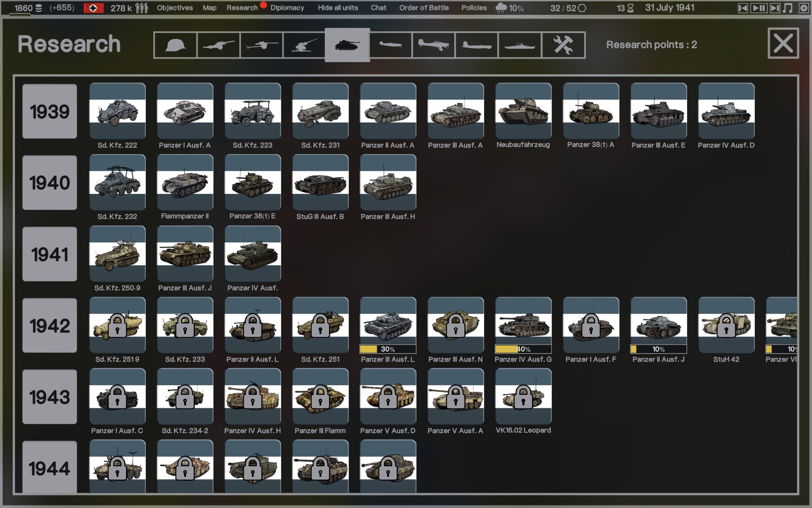Open the Map menu
The height and width of the screenshot is (508, 812).
pos(210,8)
